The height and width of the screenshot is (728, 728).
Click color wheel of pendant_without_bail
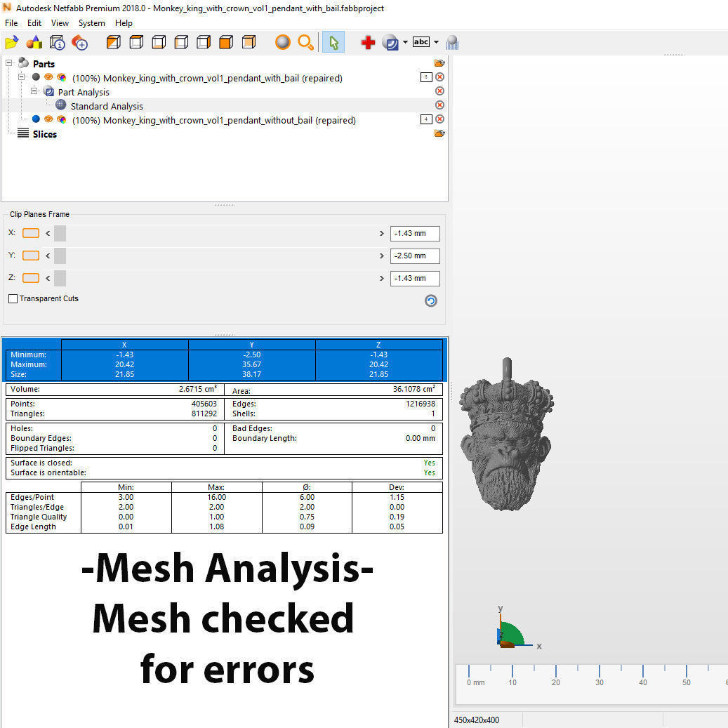click(x=61, y=120)
